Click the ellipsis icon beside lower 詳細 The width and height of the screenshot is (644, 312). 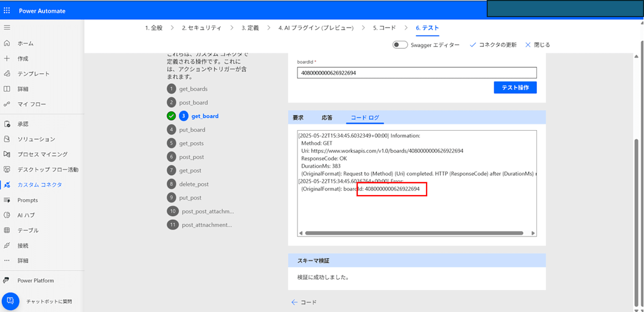click(7, 260)
